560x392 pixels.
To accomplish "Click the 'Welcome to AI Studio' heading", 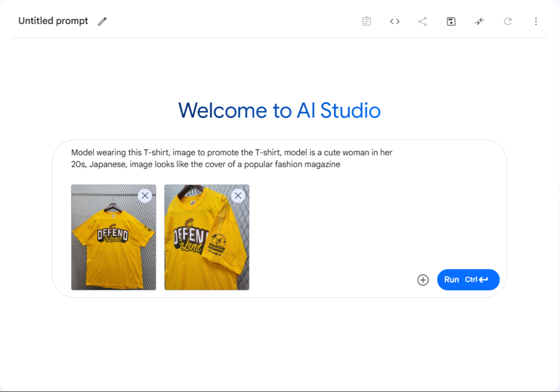I will tap(279, 110).
